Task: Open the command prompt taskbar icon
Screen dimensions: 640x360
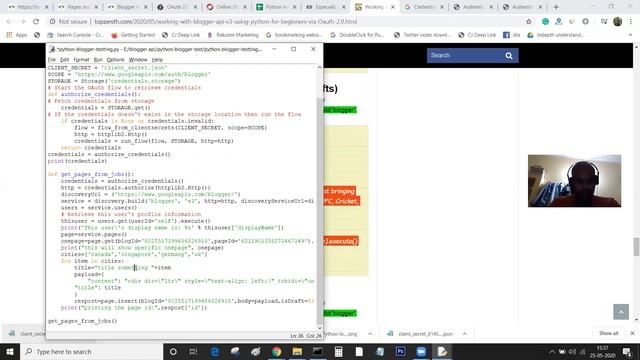Action: [318, 351]
